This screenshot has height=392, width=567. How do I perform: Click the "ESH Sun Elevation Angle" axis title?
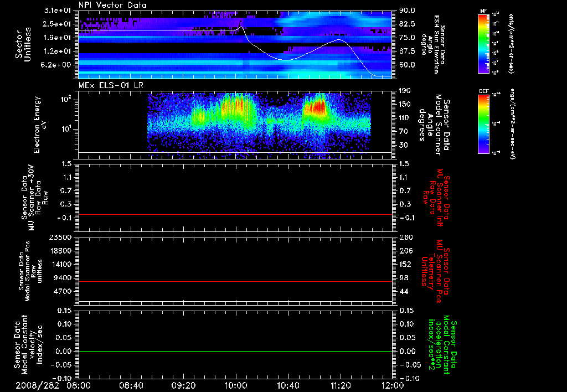[433, 44]
